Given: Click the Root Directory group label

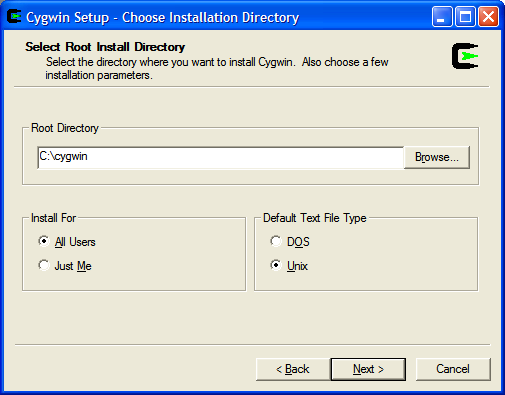Looking at the screenshot, I should [x=65, y=128].
